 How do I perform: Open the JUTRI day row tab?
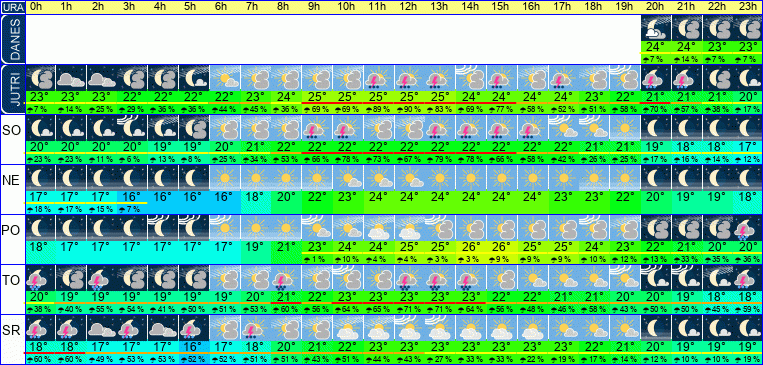pos(12,90)
